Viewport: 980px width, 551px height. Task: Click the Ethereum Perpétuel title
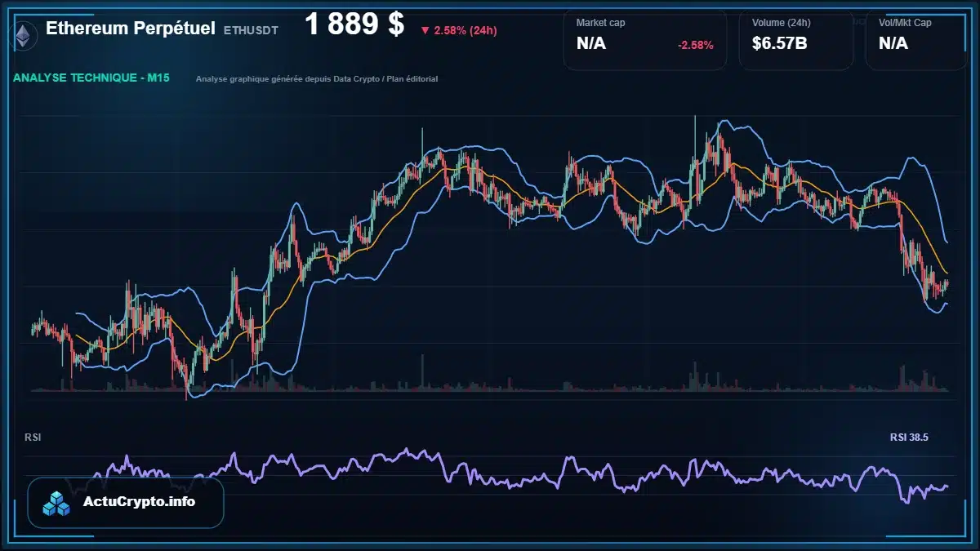[131, 29]
